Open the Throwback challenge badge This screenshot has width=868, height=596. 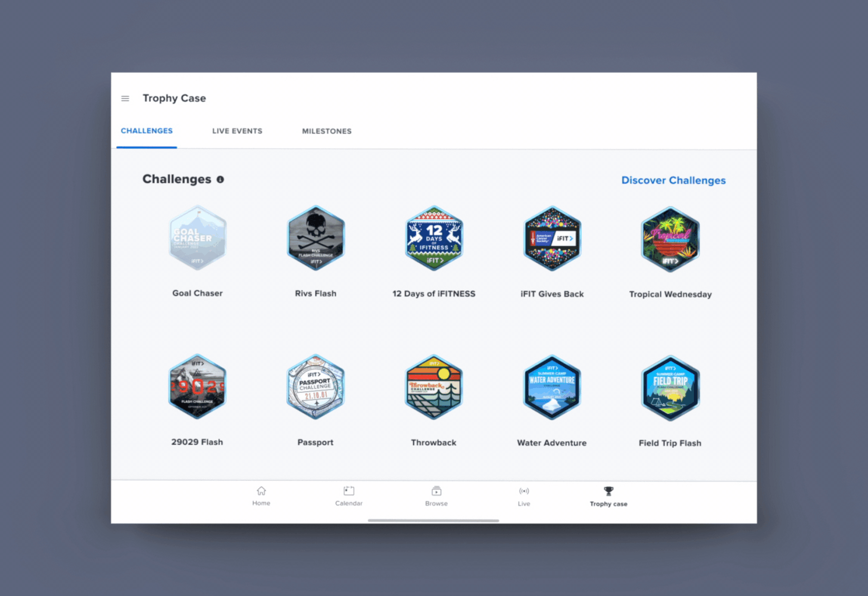pyautogui.click(x=433, y=387)
